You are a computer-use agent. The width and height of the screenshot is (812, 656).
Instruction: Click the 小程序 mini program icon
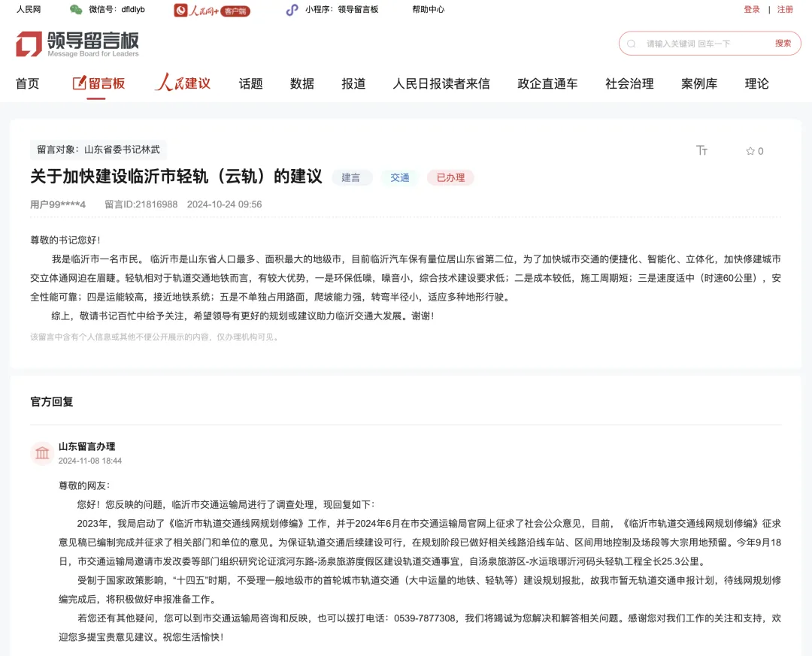(x=292, y=10)
